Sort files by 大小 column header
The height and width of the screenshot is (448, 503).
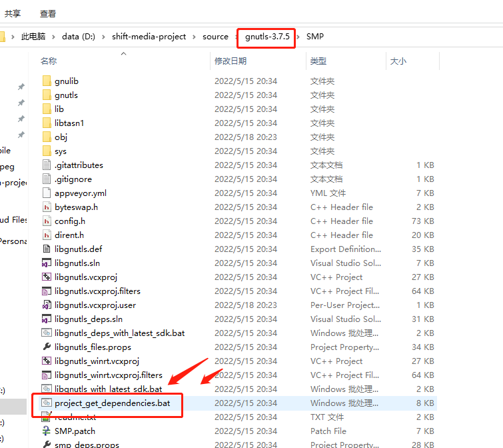398,61
